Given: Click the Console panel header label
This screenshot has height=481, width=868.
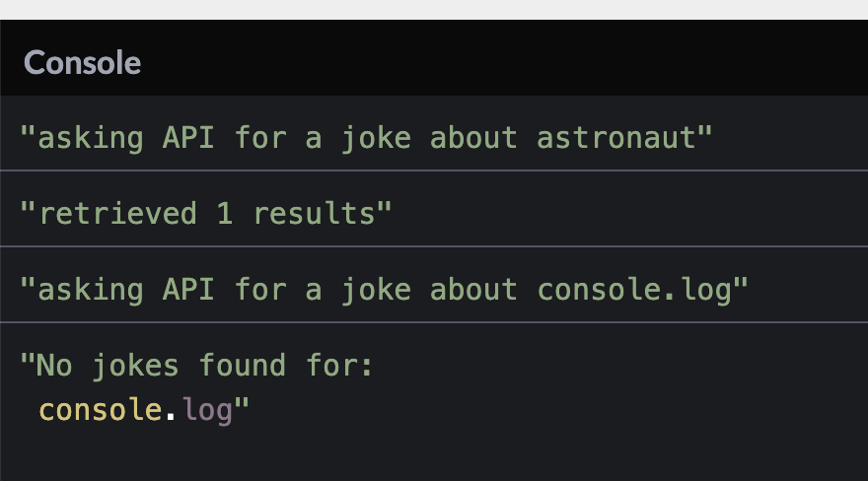Looking at the screenshot, I should pyautogui.click(x=83, y=63).
